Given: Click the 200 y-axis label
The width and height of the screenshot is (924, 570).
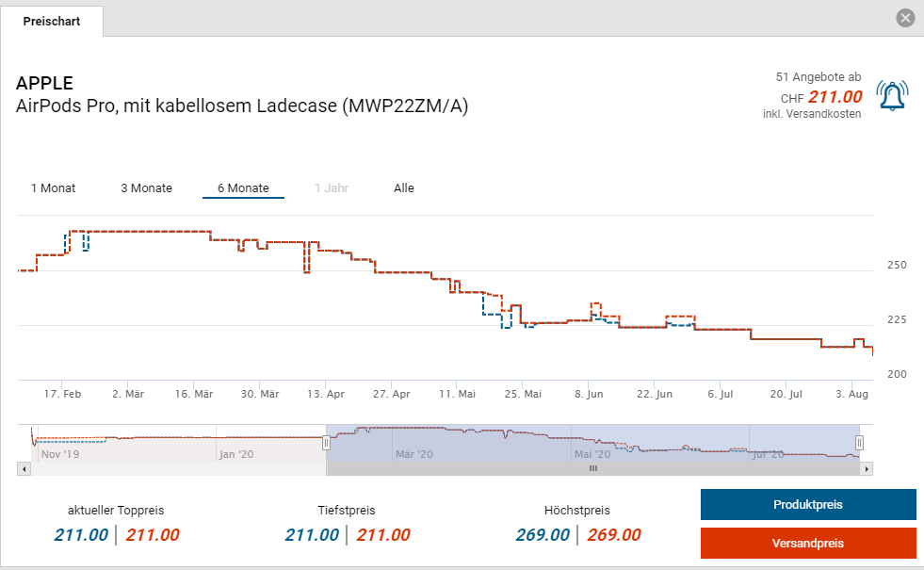Looking at the screenshot, I should click(x=897, y=374).
